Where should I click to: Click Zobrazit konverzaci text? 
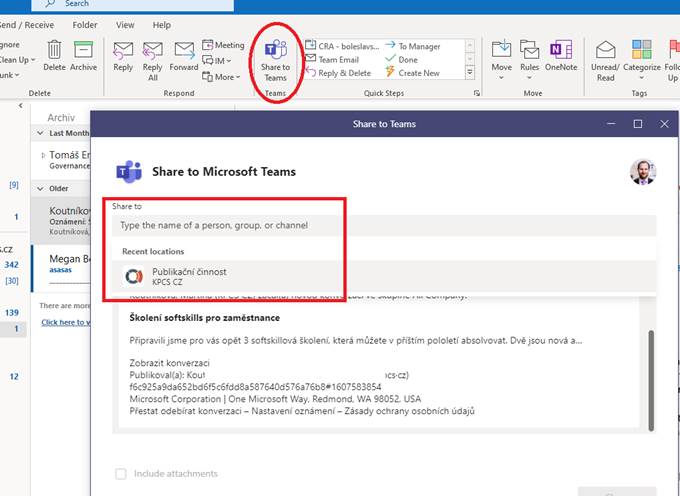(x=170, y=363)
